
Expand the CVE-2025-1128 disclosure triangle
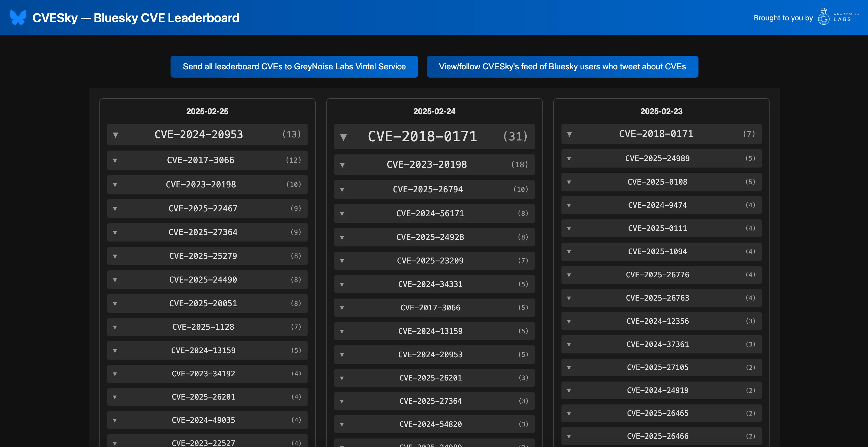point(115,327)
